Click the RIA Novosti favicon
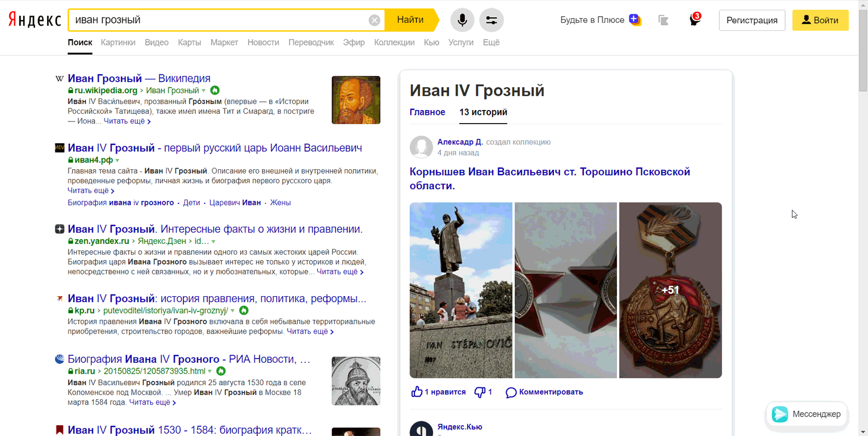The height and width of the screenshot is (436, 868). (60, 359)
